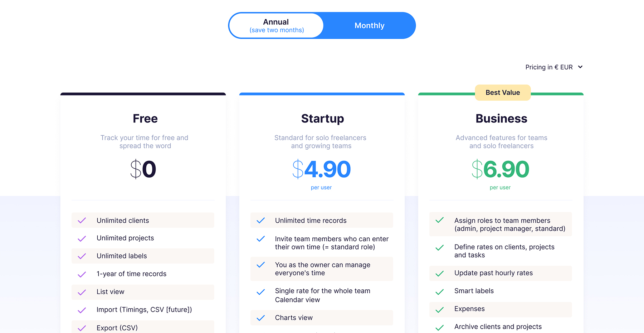Viewport: 644px width, 333px height.
Task: Click purple checkmark beside Unlimited clients
Action: pos(82,221)
